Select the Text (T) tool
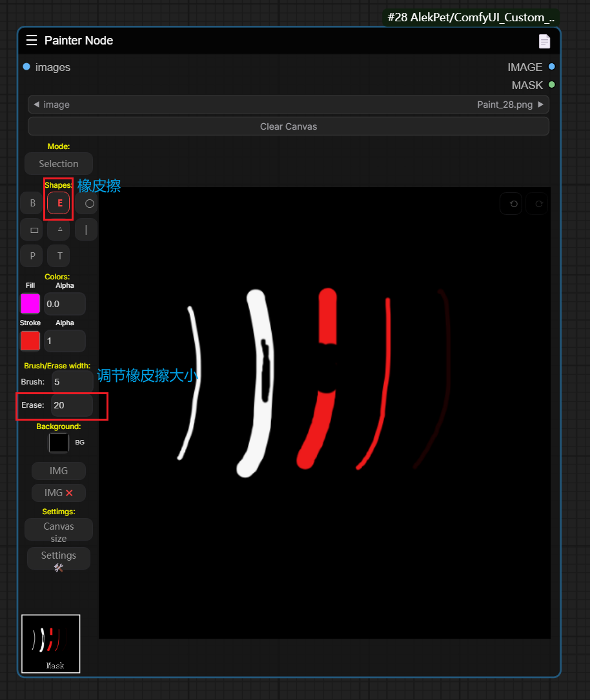This screenshot has width=590, height=700. click(59, 256)
